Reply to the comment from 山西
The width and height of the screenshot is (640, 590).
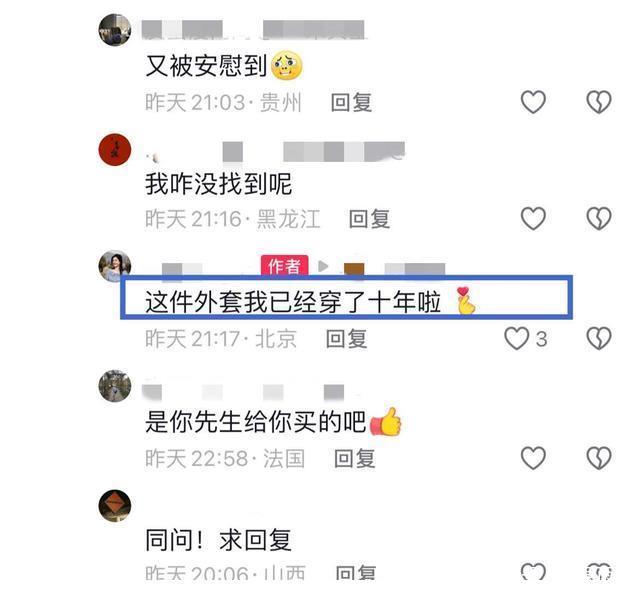[x=355, y=572]
